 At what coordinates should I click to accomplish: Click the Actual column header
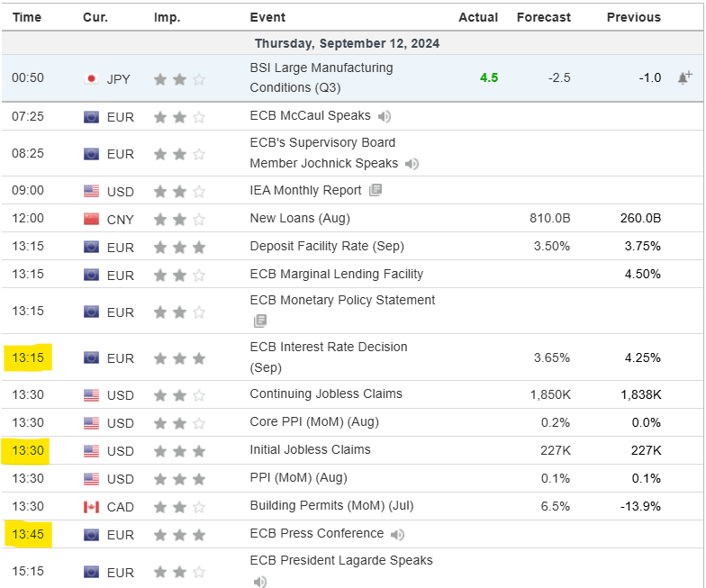coord(478,17)
